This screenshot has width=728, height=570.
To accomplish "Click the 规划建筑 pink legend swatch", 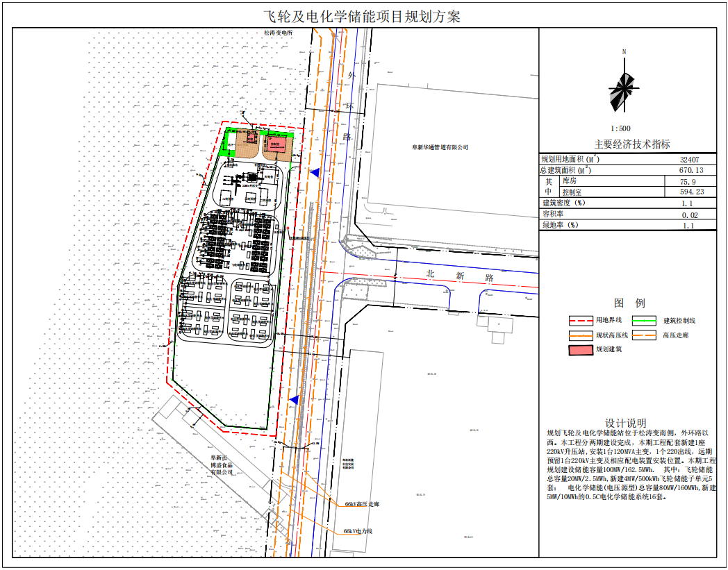I will point(581,349).
